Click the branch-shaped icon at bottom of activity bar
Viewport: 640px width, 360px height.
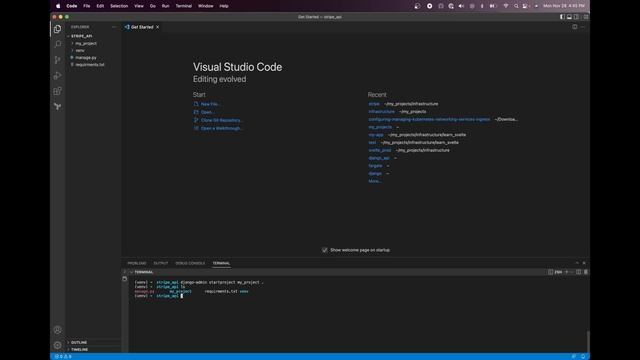click(x=58, y=107)
